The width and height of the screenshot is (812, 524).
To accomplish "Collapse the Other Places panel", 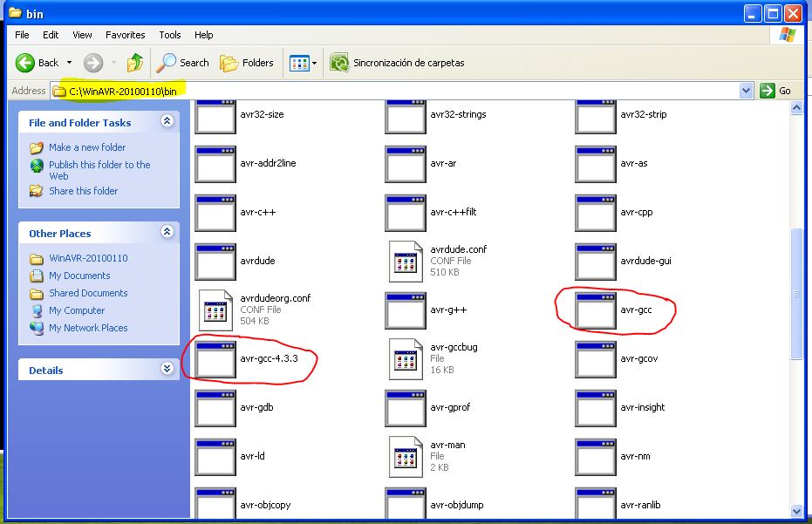I will coord(167,231).
